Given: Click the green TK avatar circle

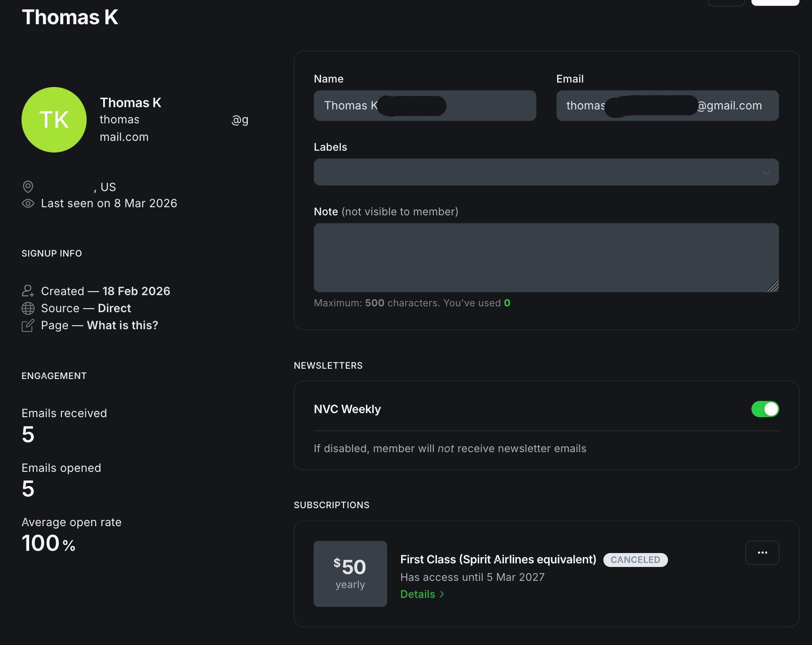Looking at the screenshot, I should pos(54,120).
